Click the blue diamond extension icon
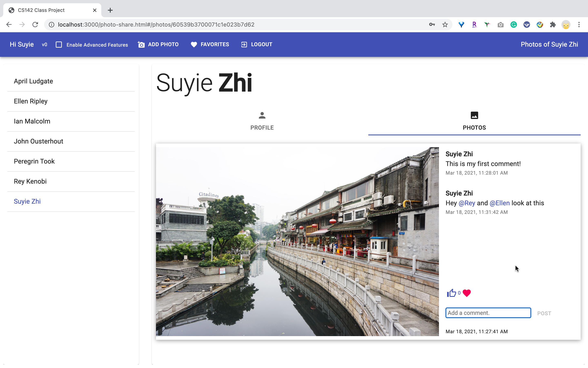The height and width of the screenshot is (368, 588). click(x=461, y=25)
